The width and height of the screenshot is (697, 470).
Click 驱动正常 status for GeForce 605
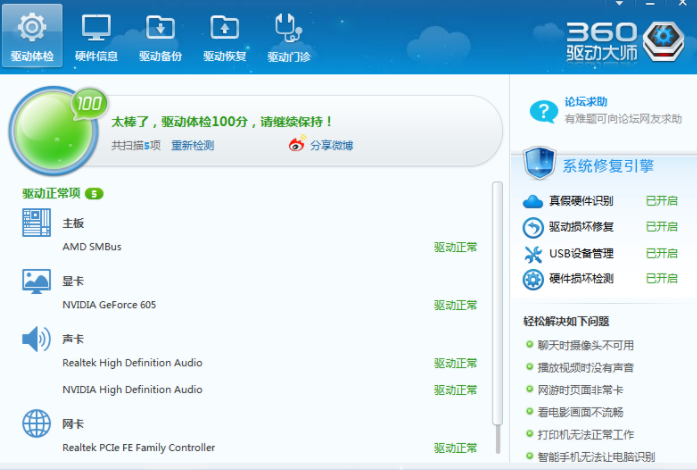click(455, 305)
